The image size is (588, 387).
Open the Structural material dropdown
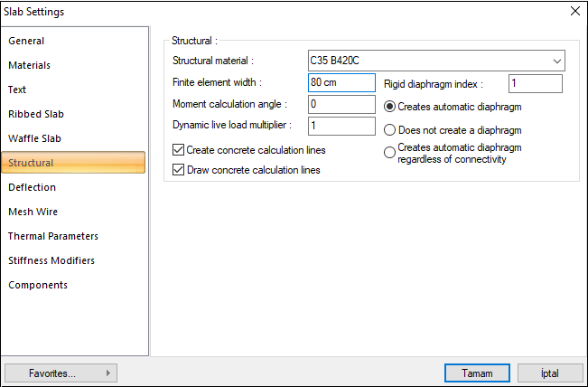click(x=436, y=61)
